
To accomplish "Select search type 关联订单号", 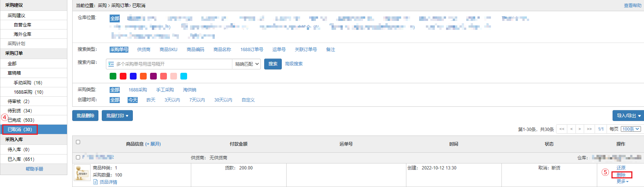I will pyautogui.click(x=306, y=50).
